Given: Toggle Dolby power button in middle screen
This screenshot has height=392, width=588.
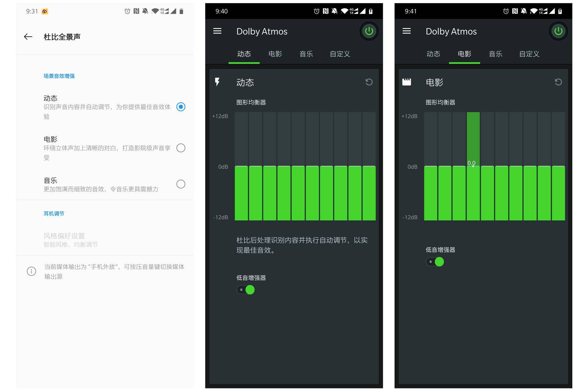Looking at the screenshot, I should (369, 31).
